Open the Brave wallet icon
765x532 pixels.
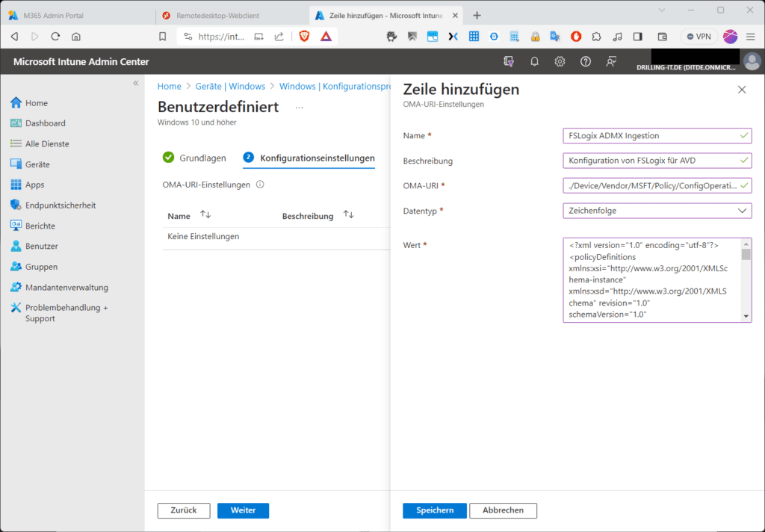[x=662, y=37]
